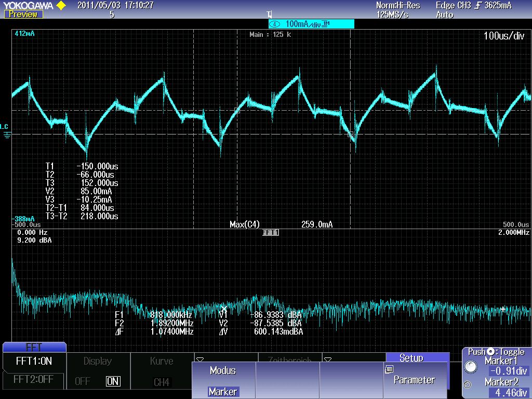The image size is (532, 399).
Task: Click the small window icon next to Parameter
Action: [x=389, y=369]
